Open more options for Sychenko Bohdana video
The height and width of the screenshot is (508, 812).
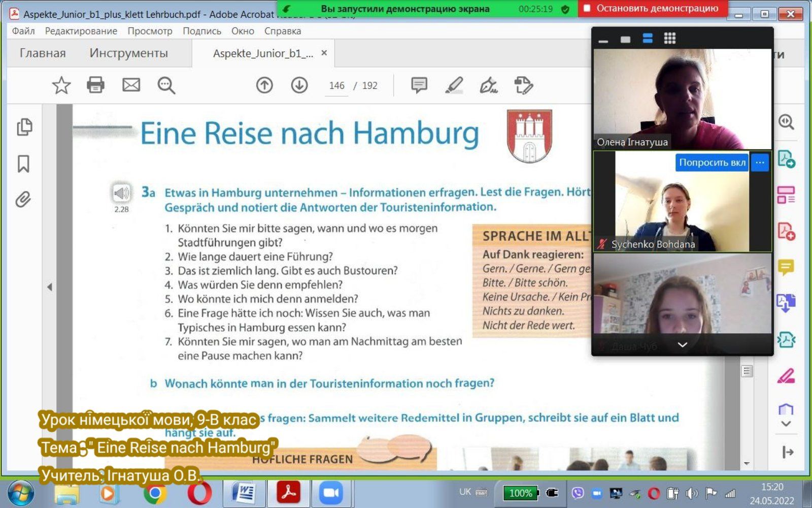pyautogui.click(x=760, y=163)
